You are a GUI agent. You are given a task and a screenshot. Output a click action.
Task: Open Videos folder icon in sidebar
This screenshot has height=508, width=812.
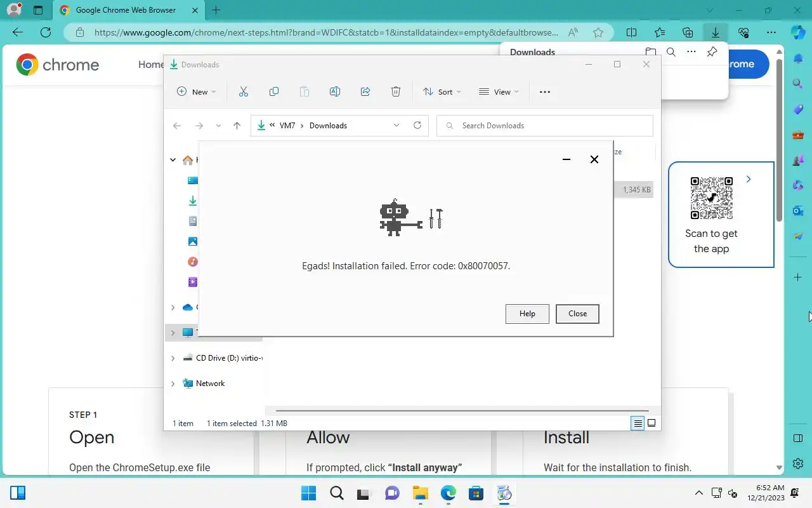(193, 282)
